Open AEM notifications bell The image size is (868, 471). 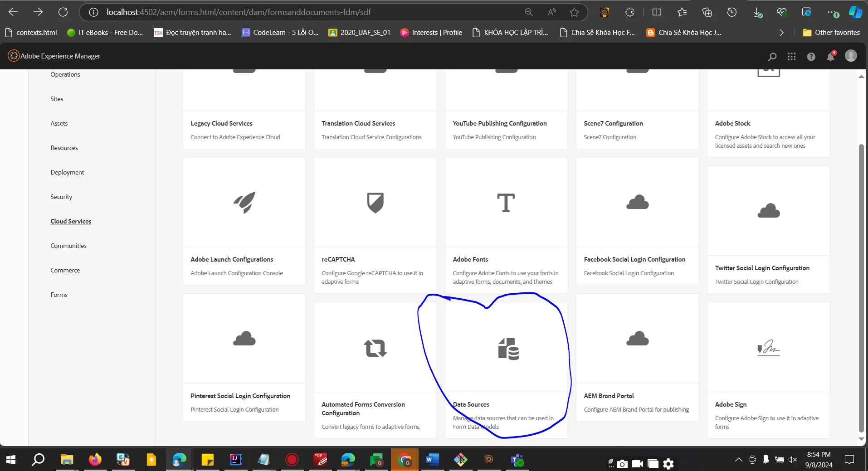click(x=831, y=56)
